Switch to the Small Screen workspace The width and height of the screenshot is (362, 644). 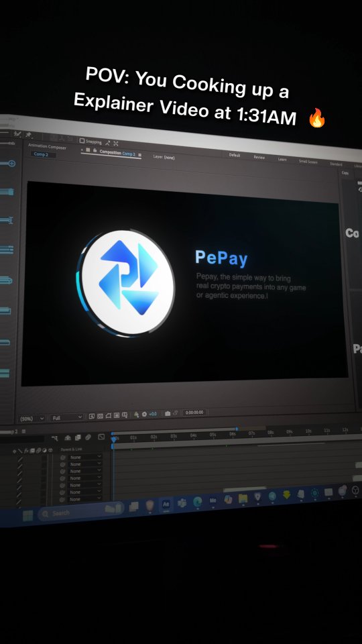click(x=308, y=162)
